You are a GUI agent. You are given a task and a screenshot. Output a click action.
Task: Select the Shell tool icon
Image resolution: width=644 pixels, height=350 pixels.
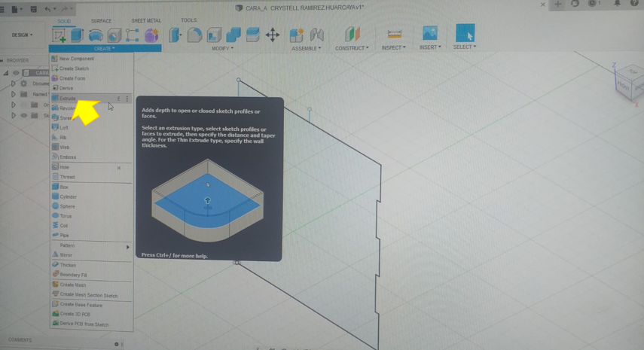tap(214, 35)
